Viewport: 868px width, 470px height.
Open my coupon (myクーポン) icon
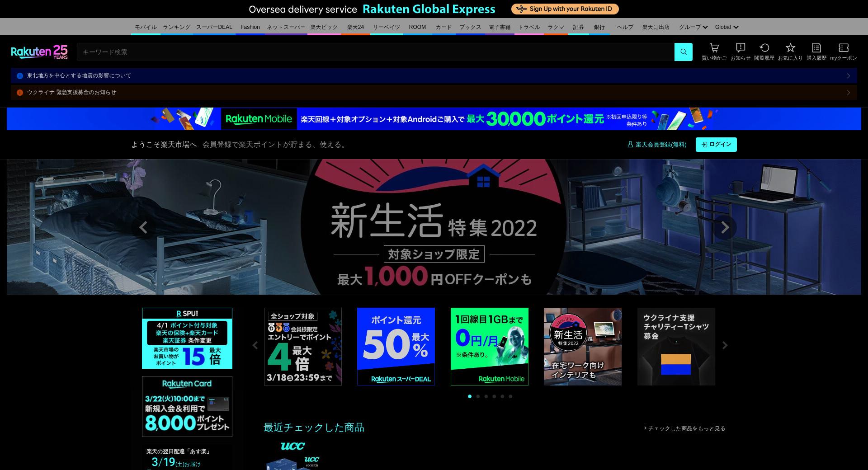click(843, 52)
